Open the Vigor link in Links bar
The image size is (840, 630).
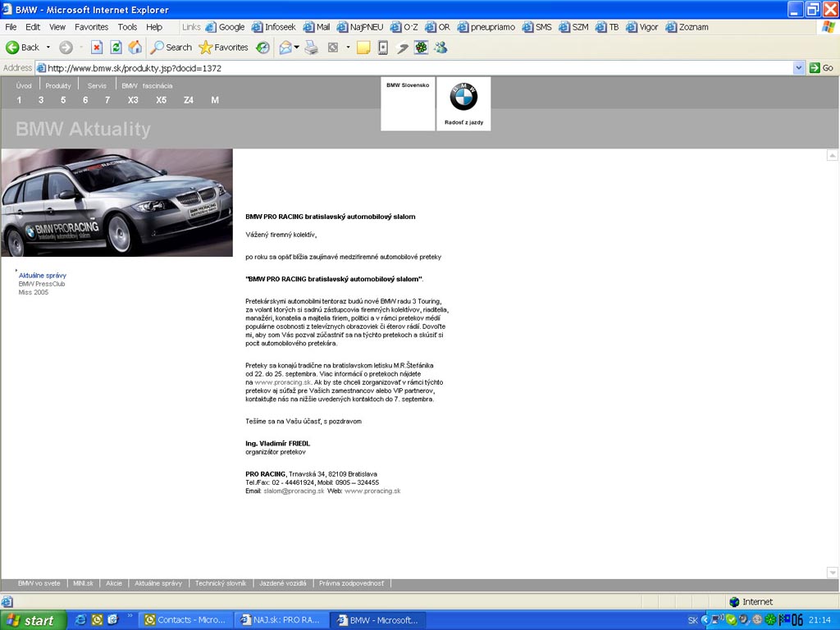[642, 27]
